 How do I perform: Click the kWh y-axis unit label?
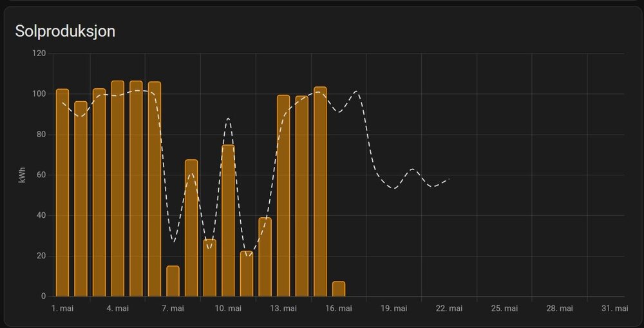point(23,175)
